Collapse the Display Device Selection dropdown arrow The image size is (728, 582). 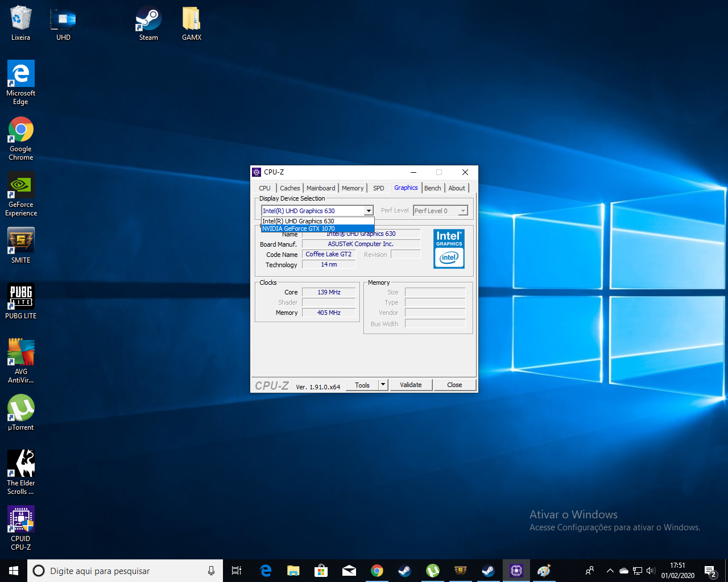tap(369, 211)
